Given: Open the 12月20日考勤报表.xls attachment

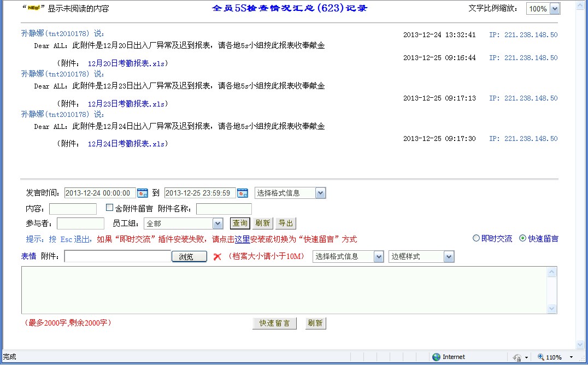Looking at the screenshot, I should (x=126, y=63).
